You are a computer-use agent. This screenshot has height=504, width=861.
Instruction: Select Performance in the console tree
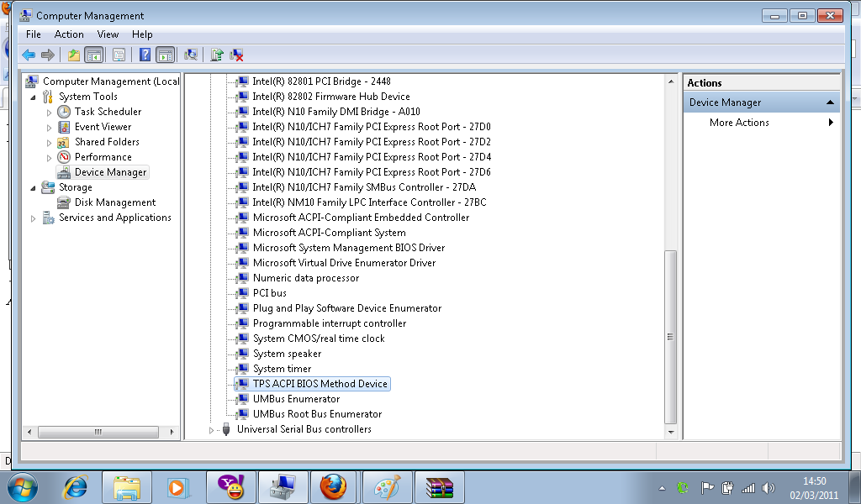click(103, 157)
